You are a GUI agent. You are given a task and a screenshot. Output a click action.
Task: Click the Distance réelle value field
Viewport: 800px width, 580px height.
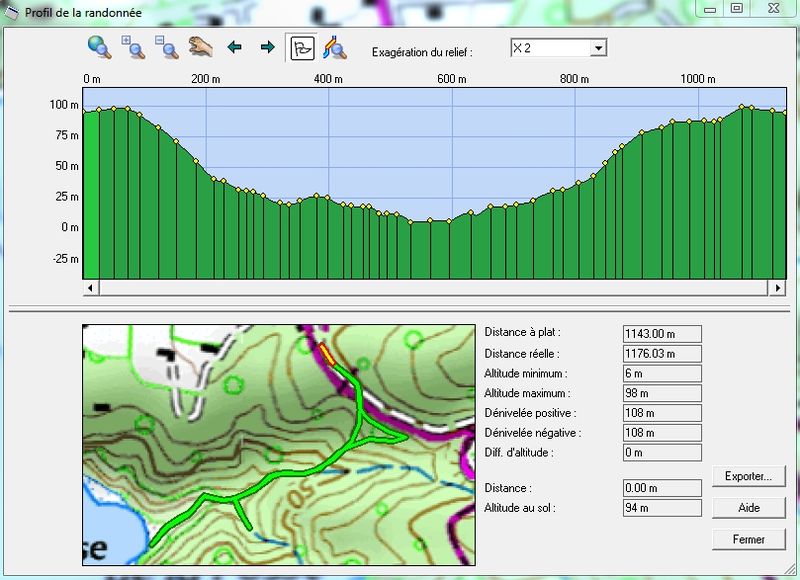(662, 354)
